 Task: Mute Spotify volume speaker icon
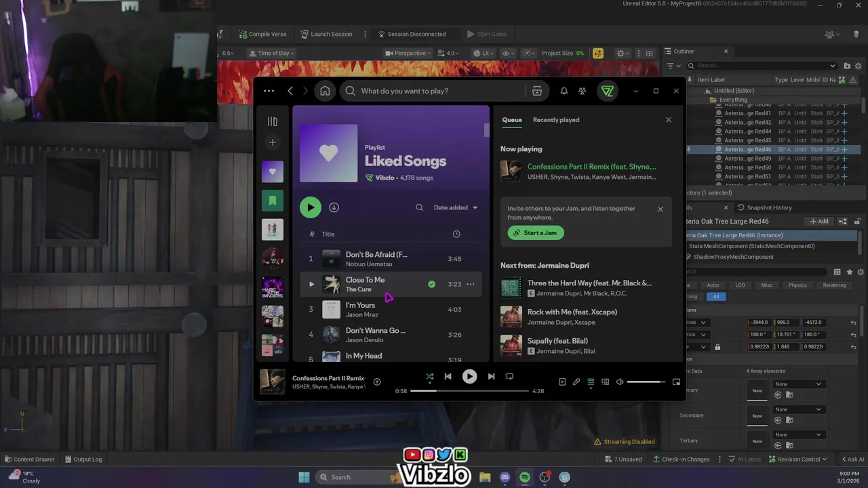[x=620, y=382]
